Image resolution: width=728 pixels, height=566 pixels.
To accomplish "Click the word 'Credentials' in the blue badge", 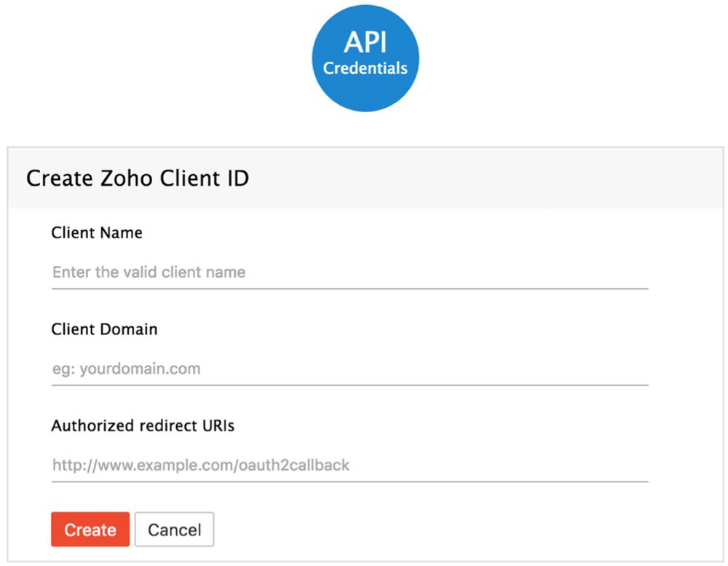I will 365,68.
